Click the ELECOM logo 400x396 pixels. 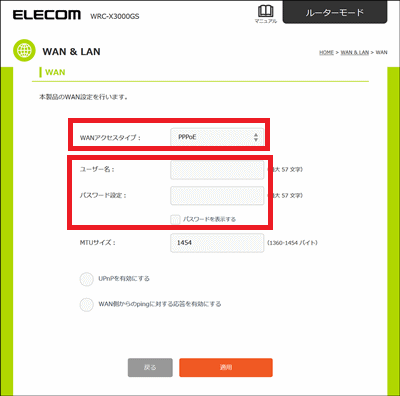(47, 15)
